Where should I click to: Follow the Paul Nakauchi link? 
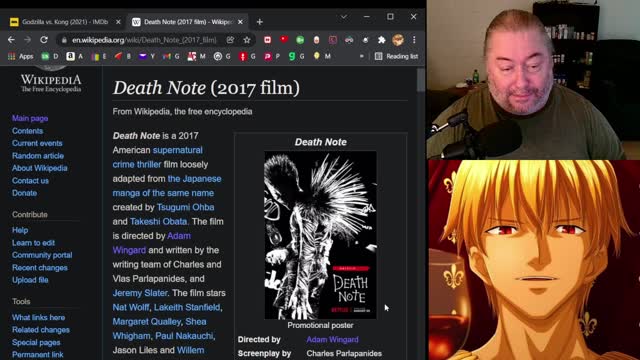[x=184, y=336]
